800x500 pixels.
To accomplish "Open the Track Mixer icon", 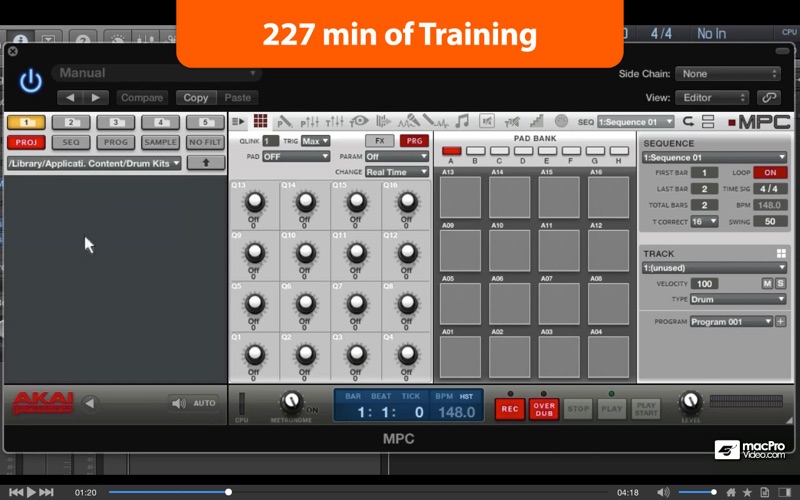I will [335, 121].
